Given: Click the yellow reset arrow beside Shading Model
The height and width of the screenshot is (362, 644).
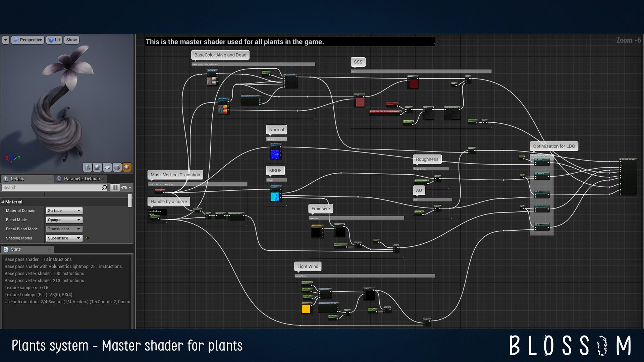Looking at the screenshot, I should pyautogui.click(x=87, y=238).
